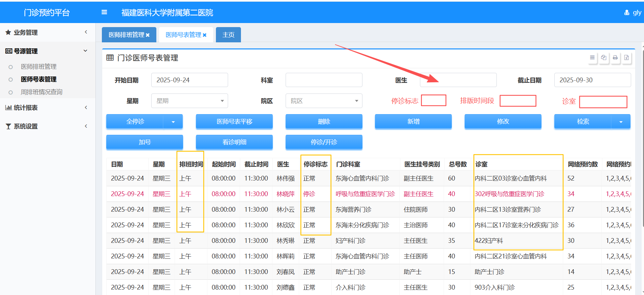Image resolution: width=644 pixels, height=295 pixels.
Task: Select the row for doctor 林晖莉
Action: point(369,256)
